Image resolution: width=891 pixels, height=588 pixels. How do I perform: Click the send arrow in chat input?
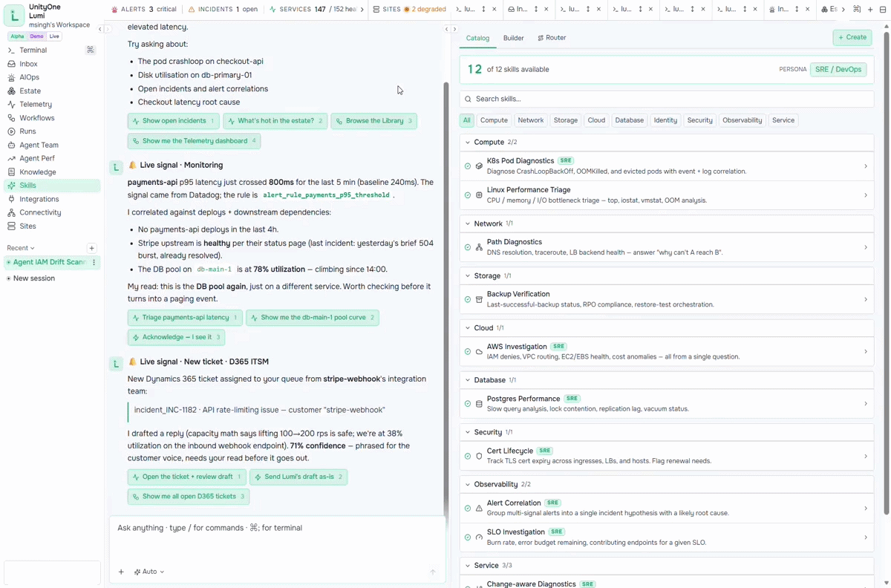pos(433,572)
